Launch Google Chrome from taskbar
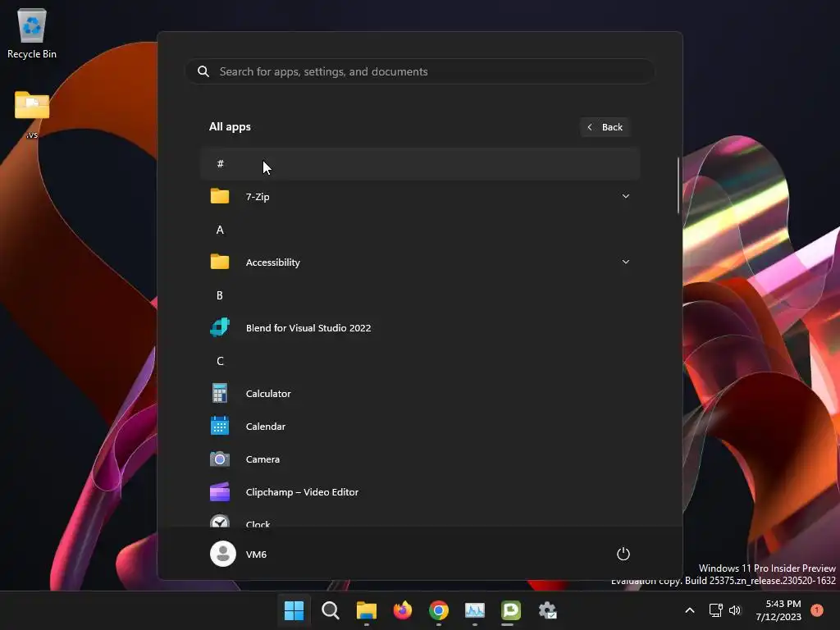Screen dimensions: 840x630 tap(439, 610)
